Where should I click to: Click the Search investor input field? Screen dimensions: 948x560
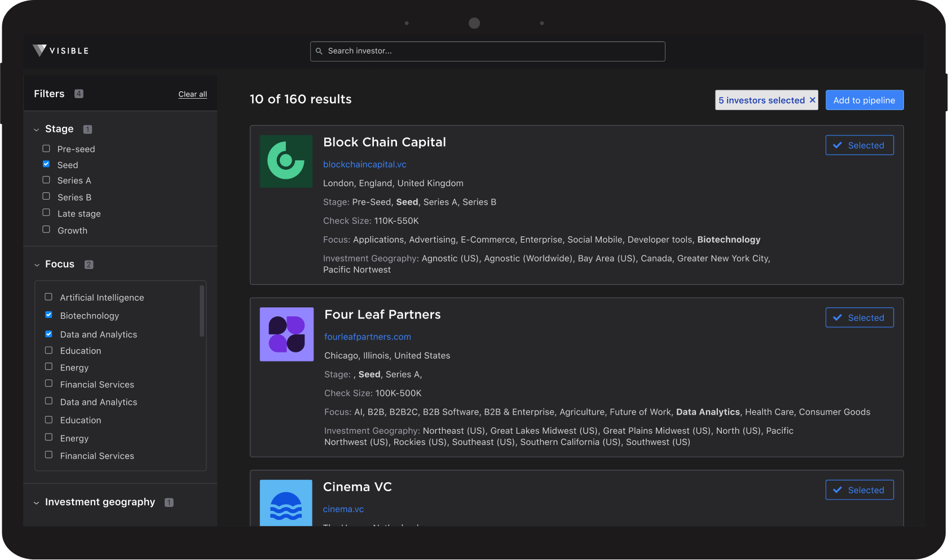[487, 51]
